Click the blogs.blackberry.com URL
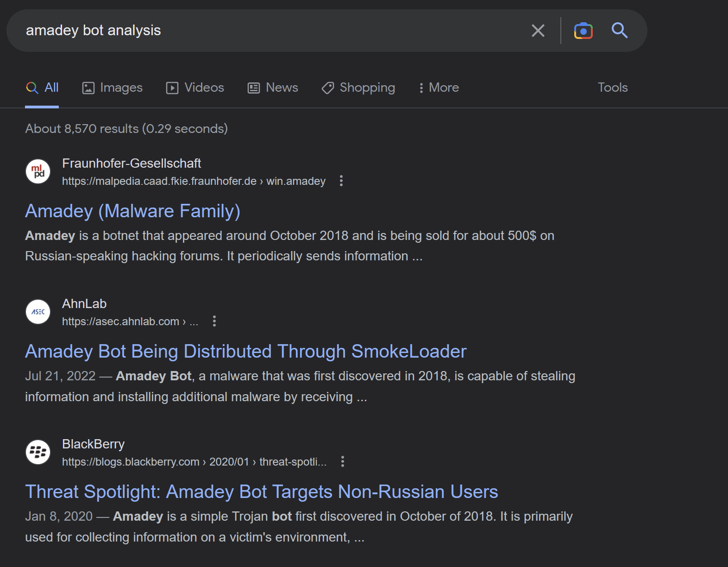The width and height of the screenshot is (728, 567). point(195,462)
